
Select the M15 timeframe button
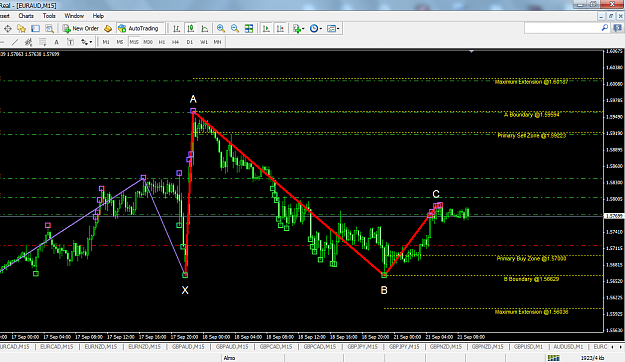pos(134,42)
